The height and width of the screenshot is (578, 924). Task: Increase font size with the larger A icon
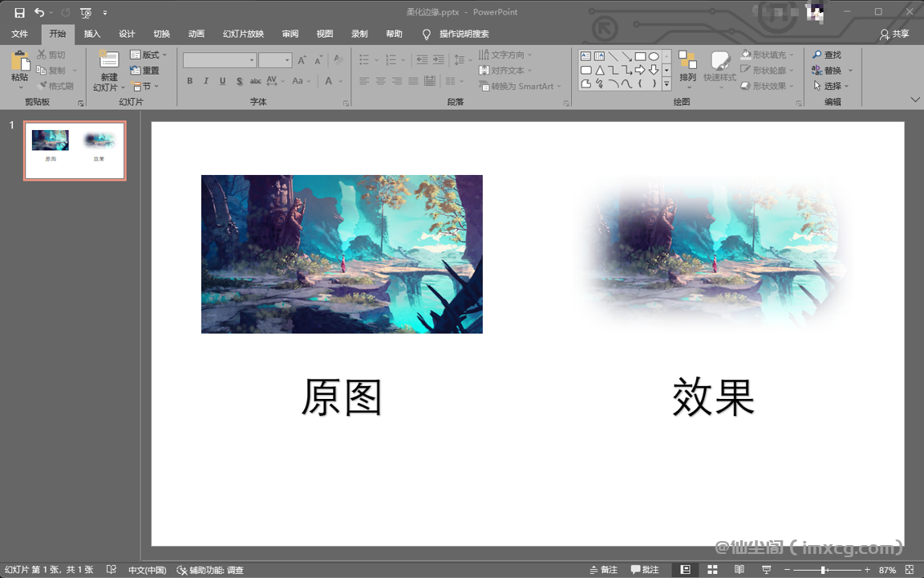(x=302, y=60)
